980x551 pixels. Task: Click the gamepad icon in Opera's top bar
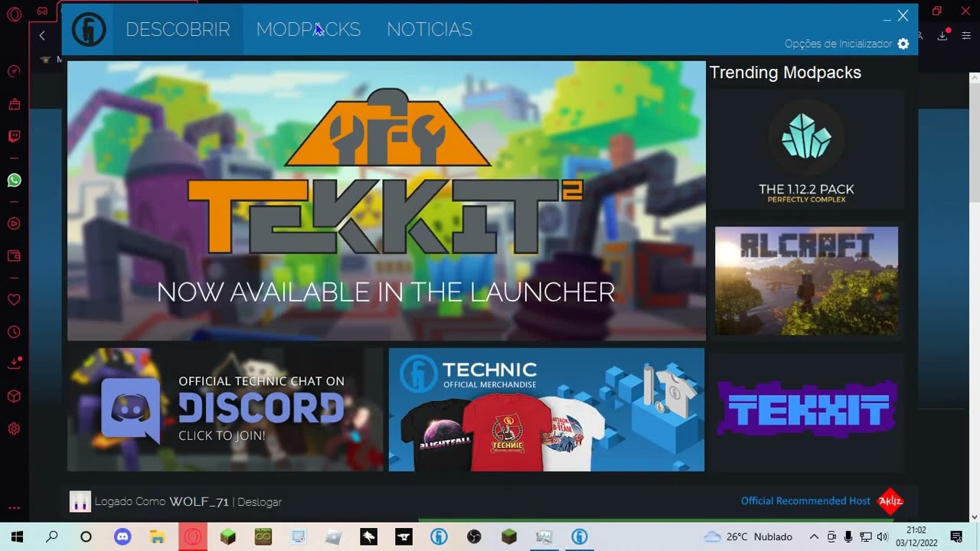tap(42, 11)
